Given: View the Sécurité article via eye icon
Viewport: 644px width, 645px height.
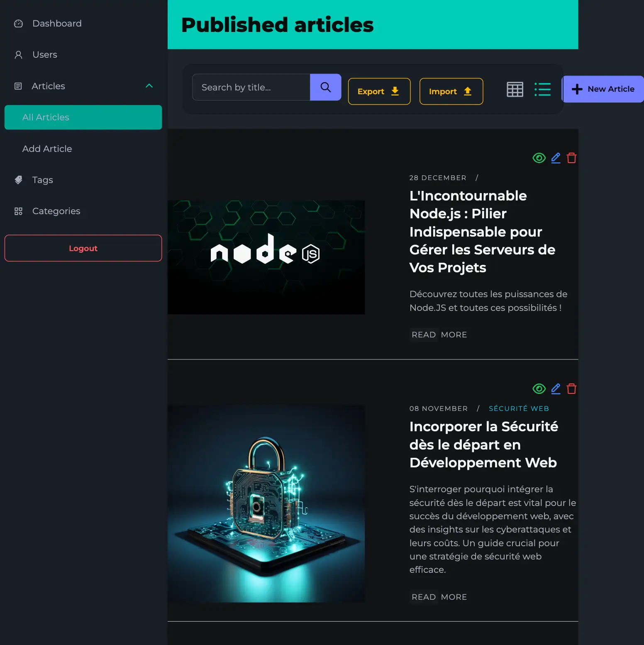Looking at the screenshot, I should pos(539,388).
